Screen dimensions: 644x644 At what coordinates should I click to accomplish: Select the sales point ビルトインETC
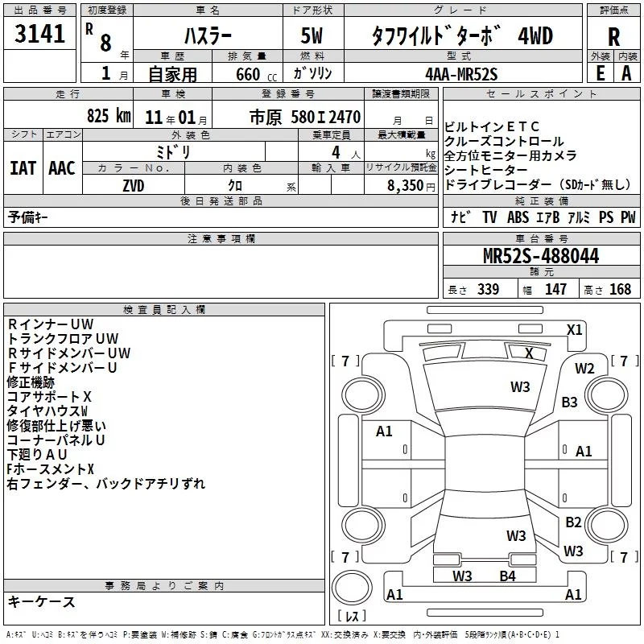pos(492,126)
